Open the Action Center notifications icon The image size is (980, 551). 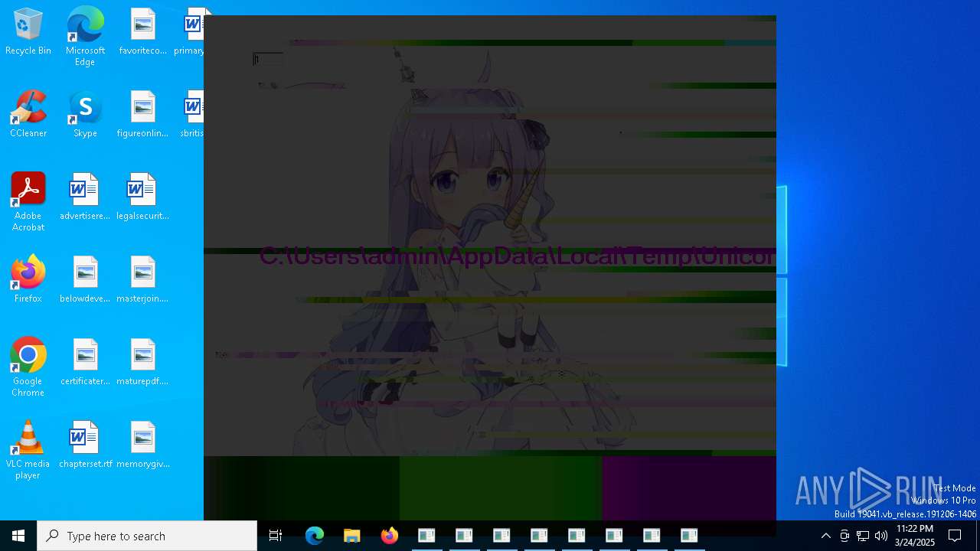coord(955,536)
